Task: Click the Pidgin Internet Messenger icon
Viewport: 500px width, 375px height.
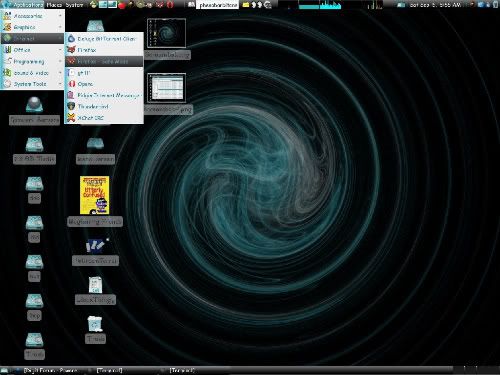Action: (71, 95)
